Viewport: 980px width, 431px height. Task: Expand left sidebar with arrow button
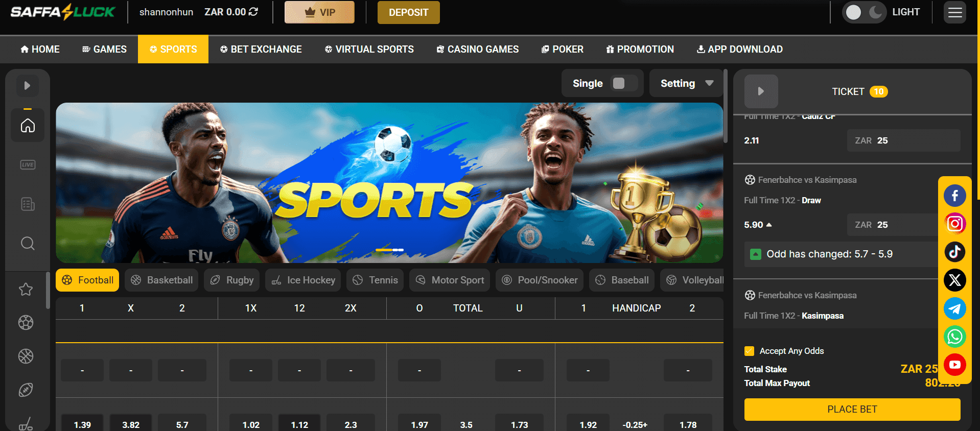[28, 86]
